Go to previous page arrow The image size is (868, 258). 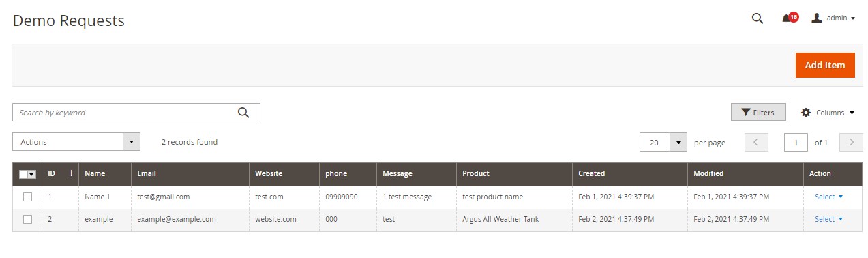coord(756,142)
